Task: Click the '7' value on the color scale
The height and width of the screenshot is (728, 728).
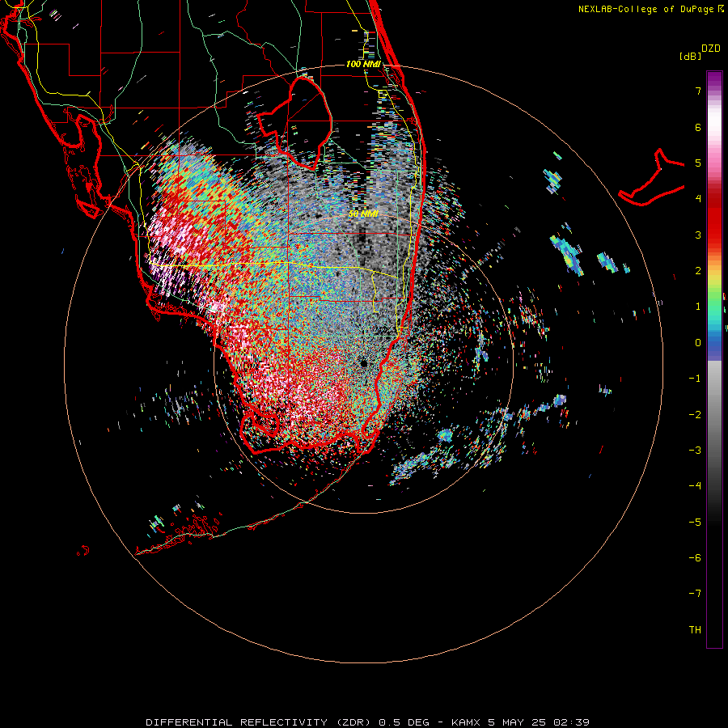Action: (x=698, y=91)
